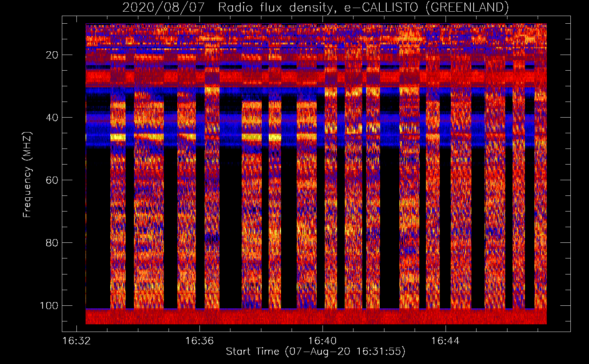Click the 20 frequency tick label
Viewport: 589px width, 364px height.
coord(52,55)
